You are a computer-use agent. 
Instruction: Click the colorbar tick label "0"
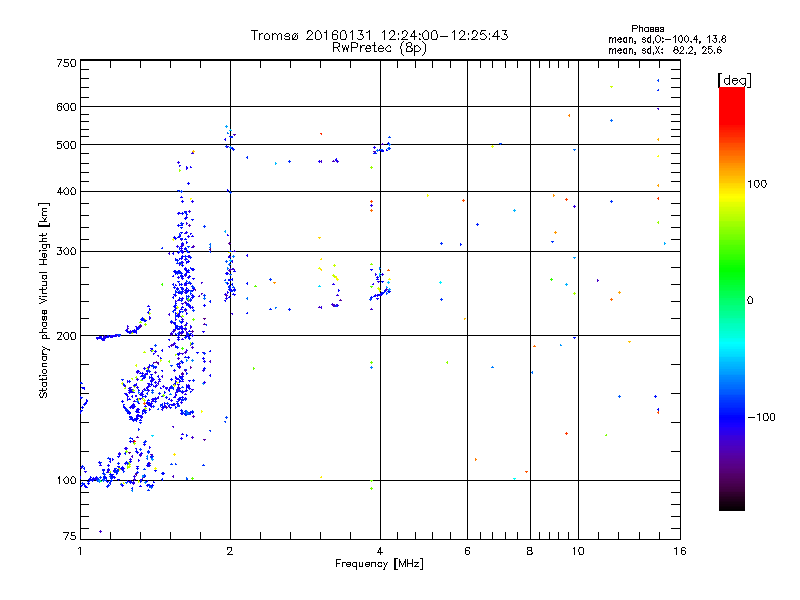(x=749, y=301)
